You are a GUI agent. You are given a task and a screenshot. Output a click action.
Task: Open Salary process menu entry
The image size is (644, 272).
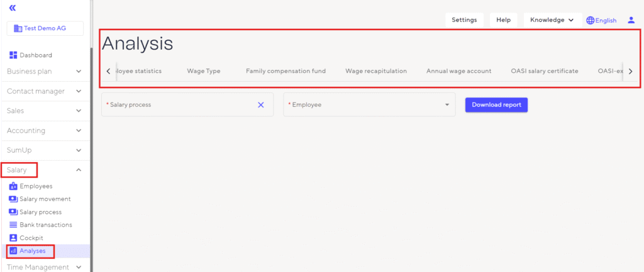[x=40, y=212]
